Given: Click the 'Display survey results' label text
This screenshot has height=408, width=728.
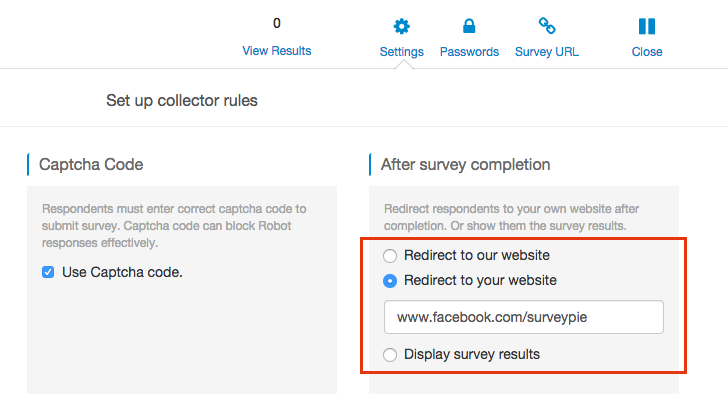Looking at the screenshot, I should pos(473,354).
